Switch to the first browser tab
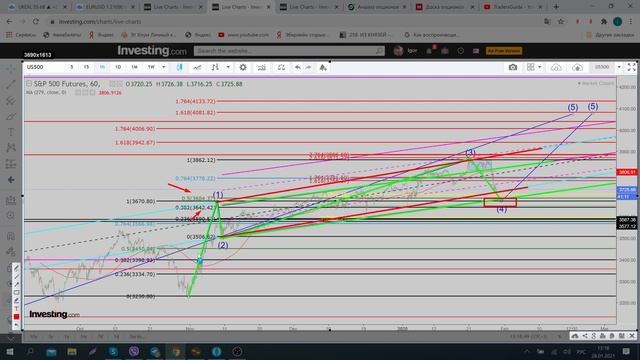 click(38, 7)
